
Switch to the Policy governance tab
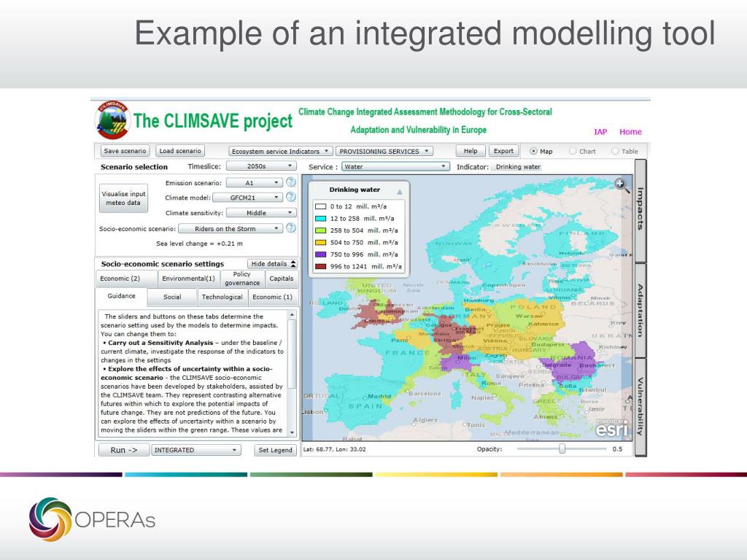click(242, 279)
